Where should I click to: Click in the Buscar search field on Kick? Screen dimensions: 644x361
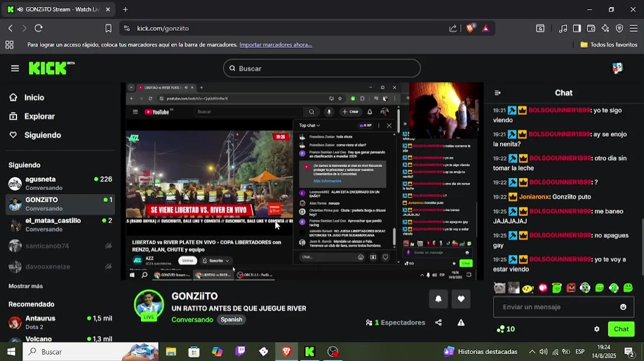tap(321, 68)
